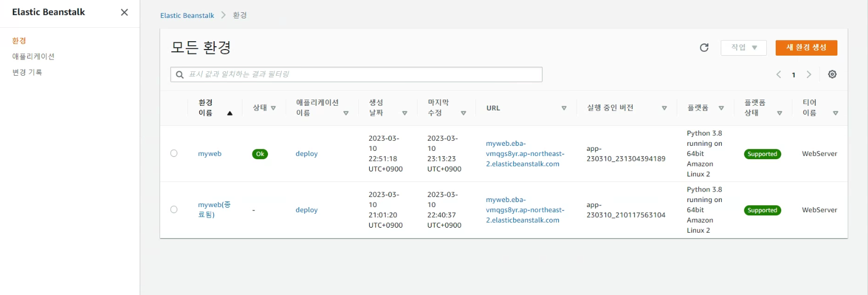Refresh the environments list
This screenshot has width=868, height=295.
point(704,48)
